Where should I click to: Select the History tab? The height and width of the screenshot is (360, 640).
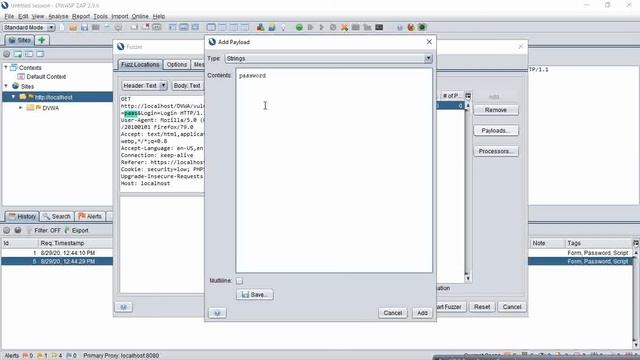(22, 216)
